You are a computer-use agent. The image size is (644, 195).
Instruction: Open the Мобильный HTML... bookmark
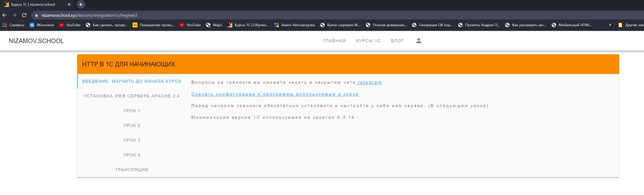pyautogui.click(x=572, y=25)
